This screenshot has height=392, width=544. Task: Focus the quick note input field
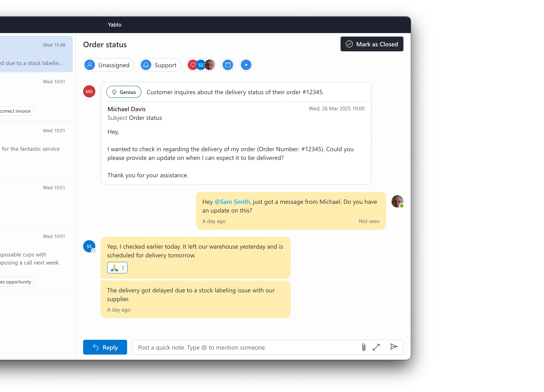tap(245, 347)
